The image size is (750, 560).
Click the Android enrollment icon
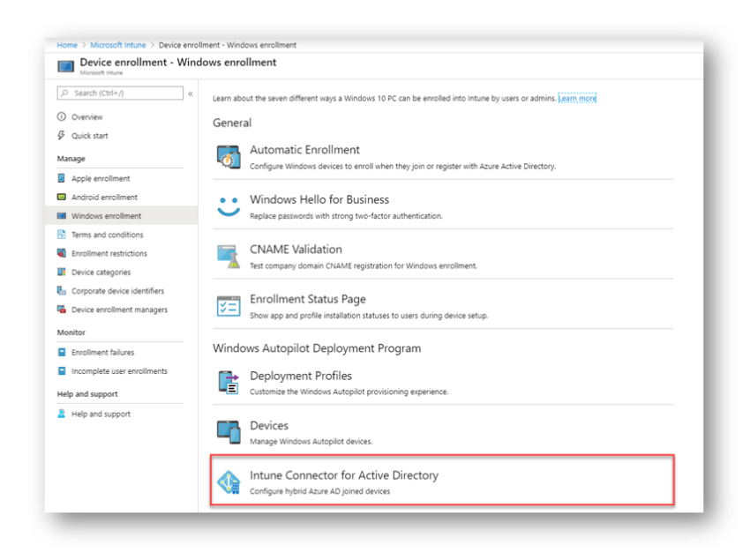(x=62, y=197)
